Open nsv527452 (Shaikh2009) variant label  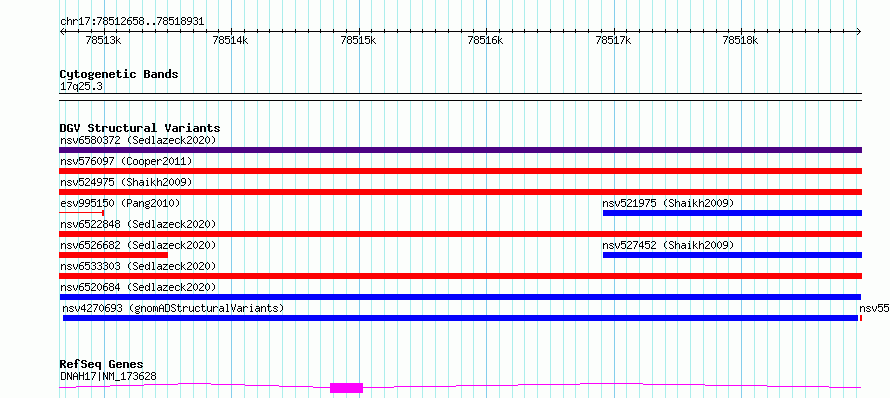click(668, 245)
